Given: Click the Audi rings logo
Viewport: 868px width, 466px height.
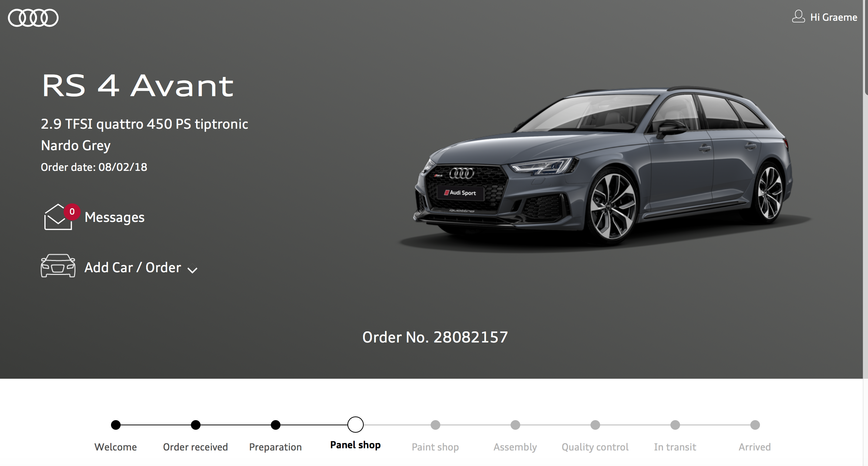Looking at the screenshot, I should 33,18.
